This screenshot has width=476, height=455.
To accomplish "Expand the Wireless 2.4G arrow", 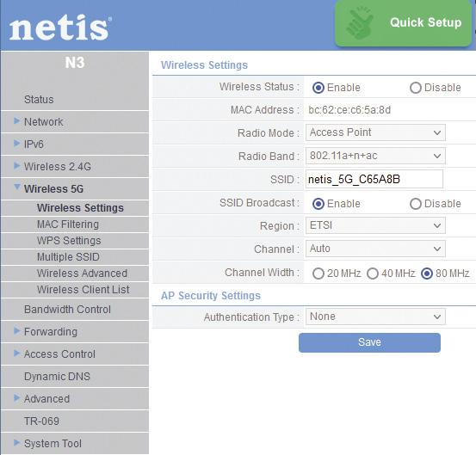I will pos(17,166).
